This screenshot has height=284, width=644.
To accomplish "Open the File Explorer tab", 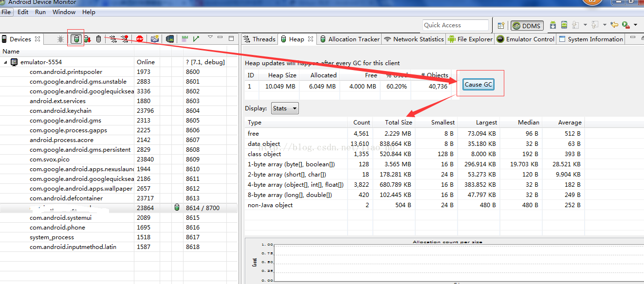I will [470, 39].
